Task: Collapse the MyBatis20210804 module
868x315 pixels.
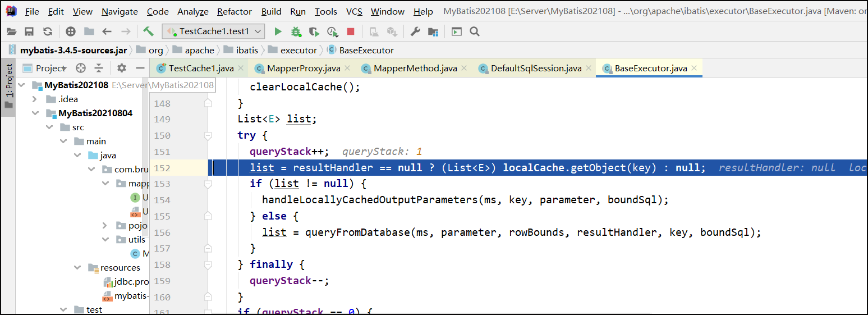Action: [35, 113]
